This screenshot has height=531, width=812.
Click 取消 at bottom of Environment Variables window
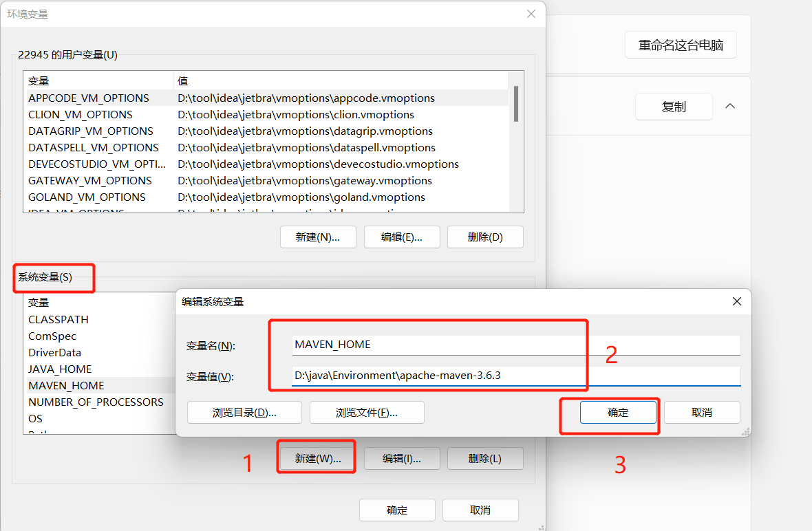pos(480,510)
